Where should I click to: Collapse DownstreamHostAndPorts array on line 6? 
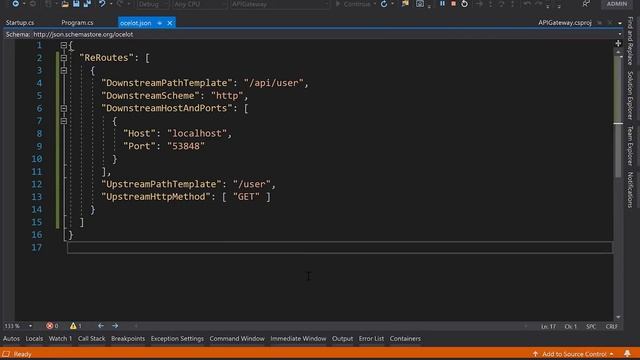pyautogui.click(x=64, y=109)
